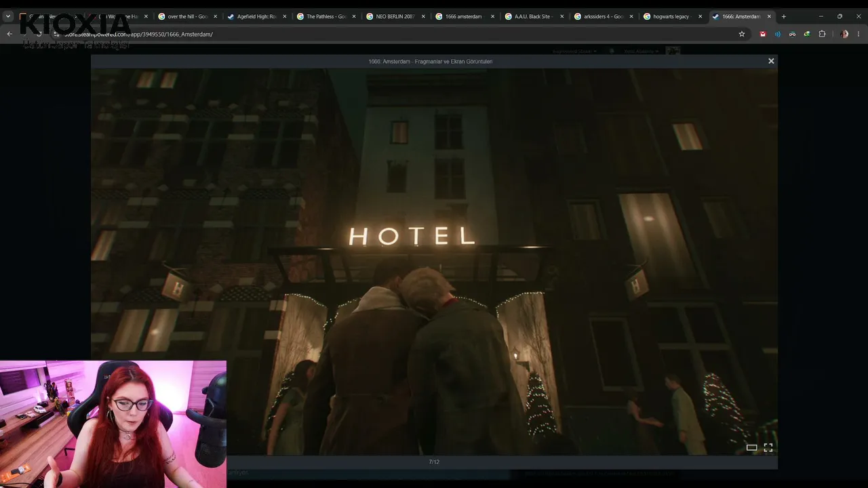Switch to the arkssiders 4 tab

[604, 16]
